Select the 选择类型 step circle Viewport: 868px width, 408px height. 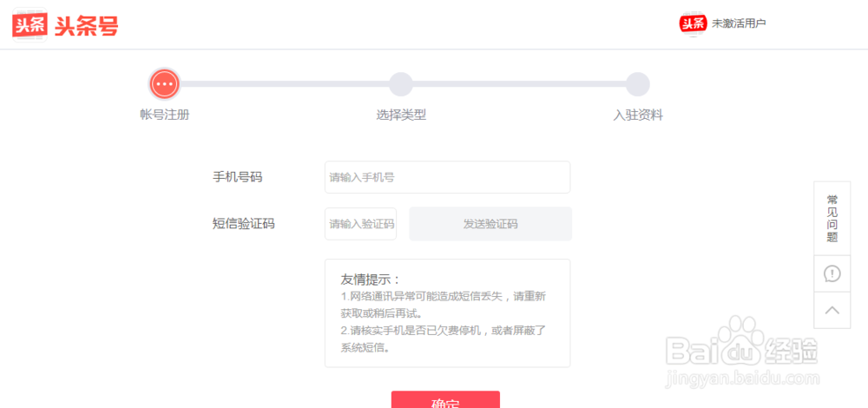coord(401,84)
